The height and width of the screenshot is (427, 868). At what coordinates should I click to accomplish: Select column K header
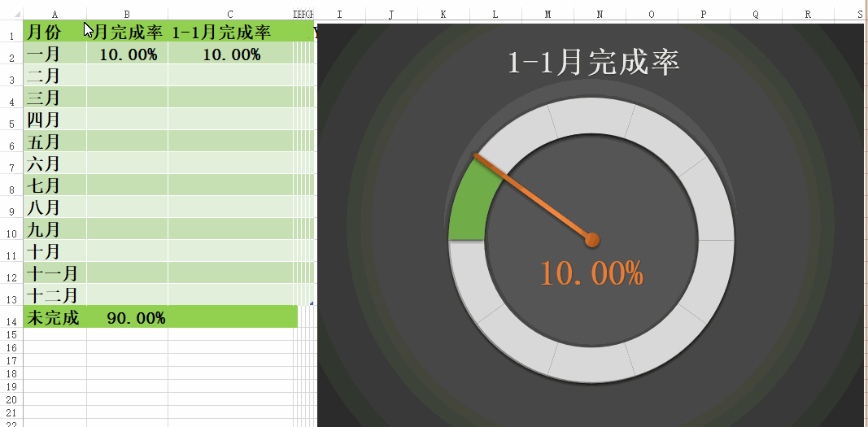coord(443,14)
